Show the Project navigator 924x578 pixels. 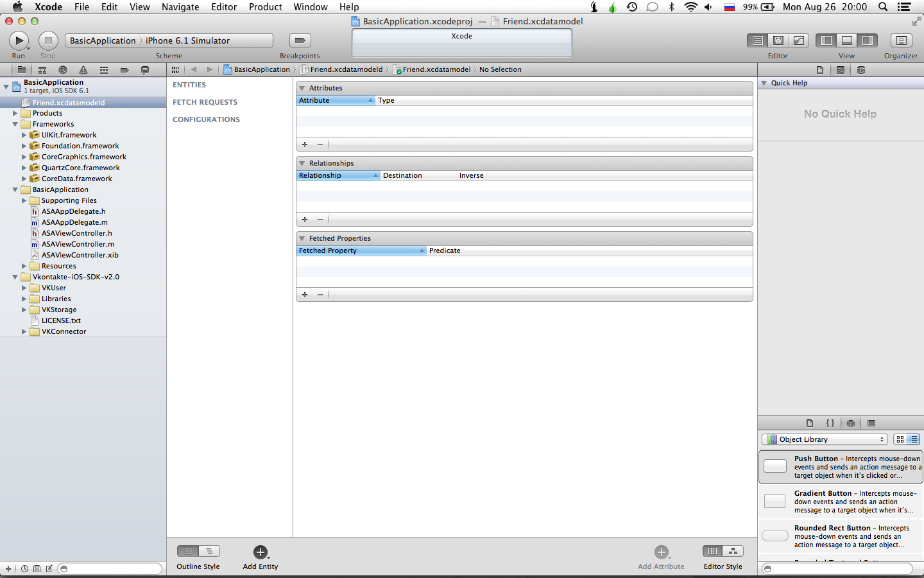pos(22,69)
